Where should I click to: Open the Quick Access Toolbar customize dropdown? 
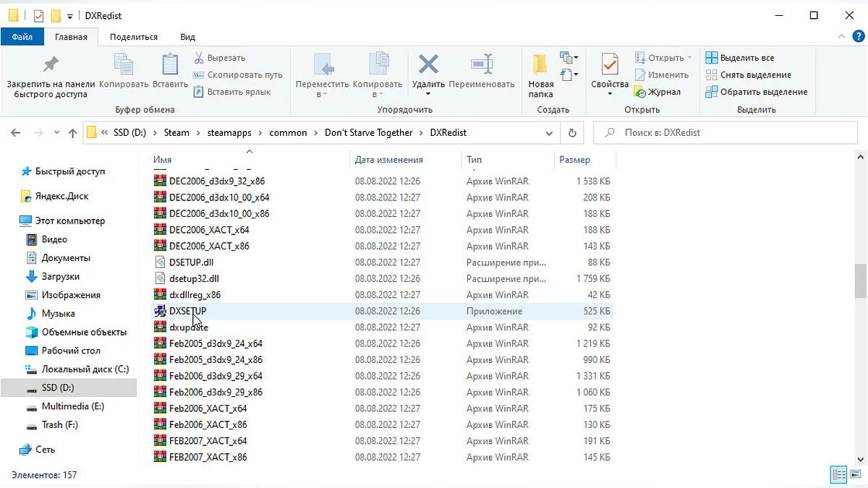[x=69, y=16]
